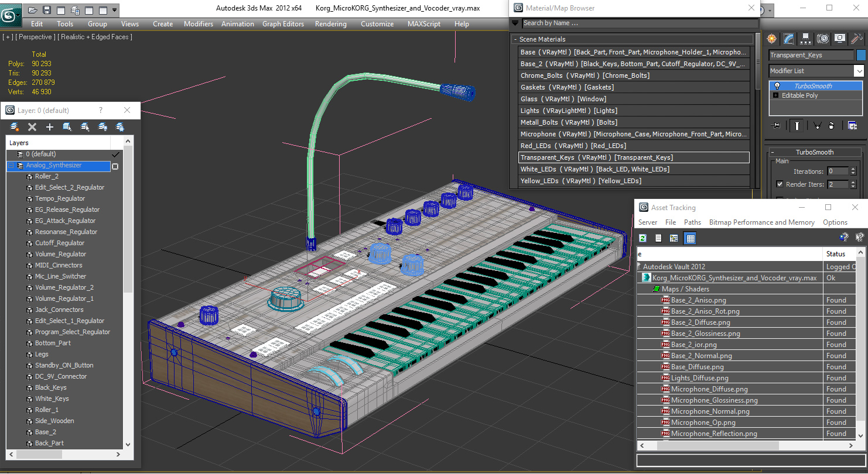Open the Modify command panel tab

pos(789,39)
